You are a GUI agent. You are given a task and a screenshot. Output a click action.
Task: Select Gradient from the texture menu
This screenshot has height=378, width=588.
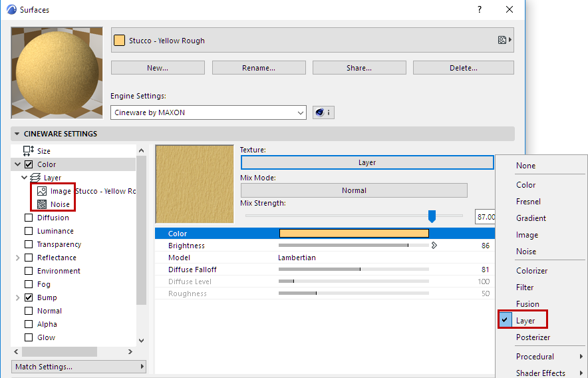(x=531, y=218)
